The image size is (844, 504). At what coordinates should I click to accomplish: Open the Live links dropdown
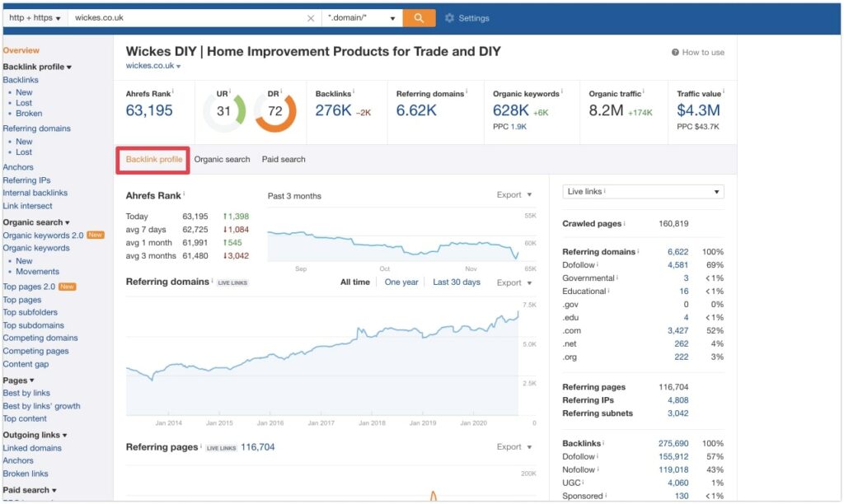pos(643,192)
